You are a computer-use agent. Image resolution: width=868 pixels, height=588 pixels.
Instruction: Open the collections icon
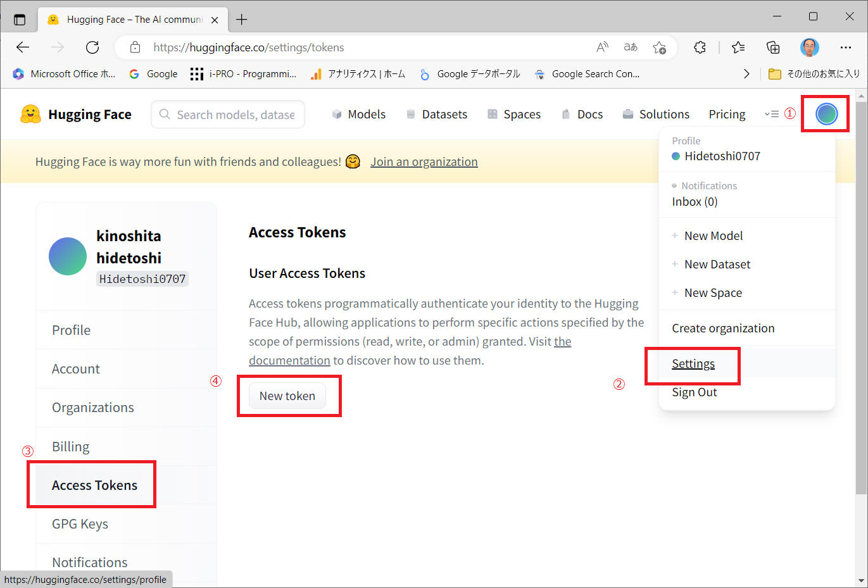(x=773, y=47)
